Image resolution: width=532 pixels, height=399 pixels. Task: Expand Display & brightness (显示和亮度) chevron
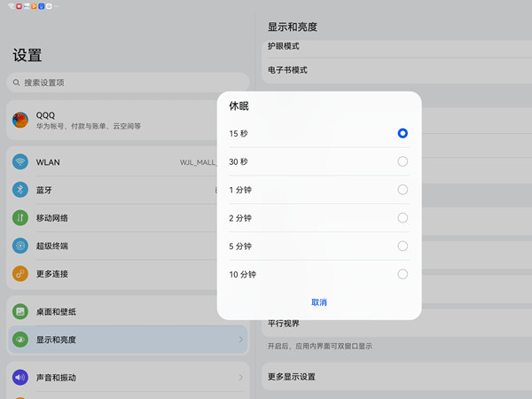(240, 340)
